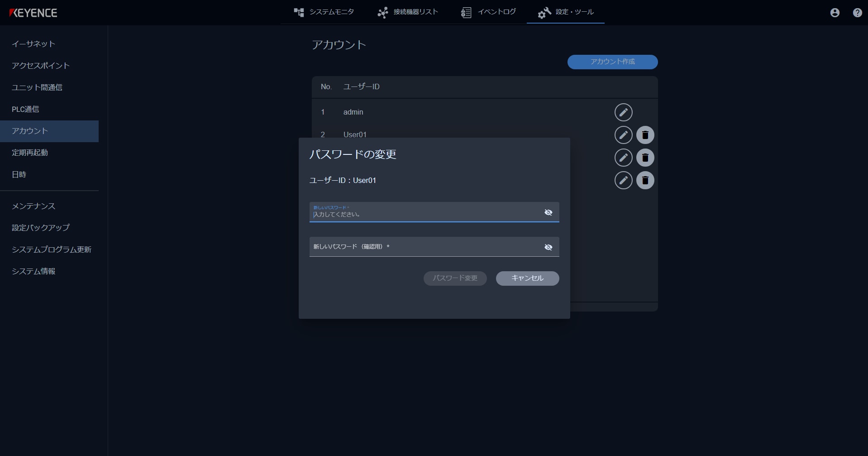The image size is (868, 456).
Task: Click the アカウント作成 button
Action: 612,62
